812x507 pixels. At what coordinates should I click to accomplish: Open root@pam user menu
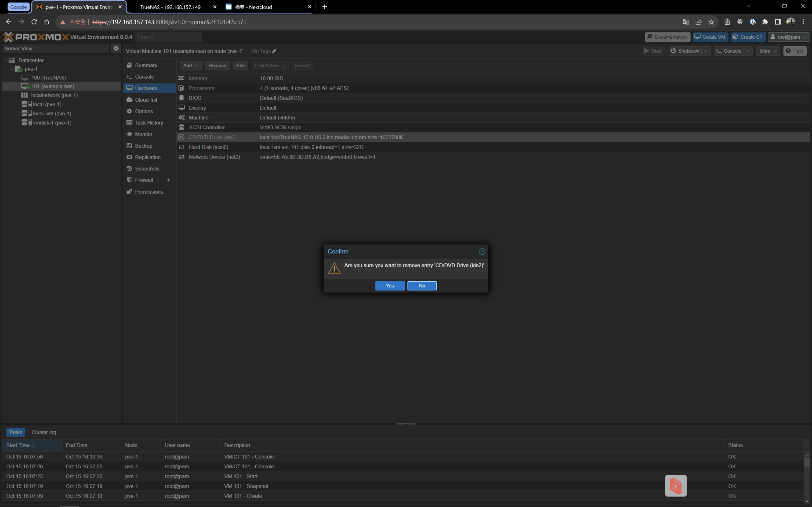[x=789, y=37]
